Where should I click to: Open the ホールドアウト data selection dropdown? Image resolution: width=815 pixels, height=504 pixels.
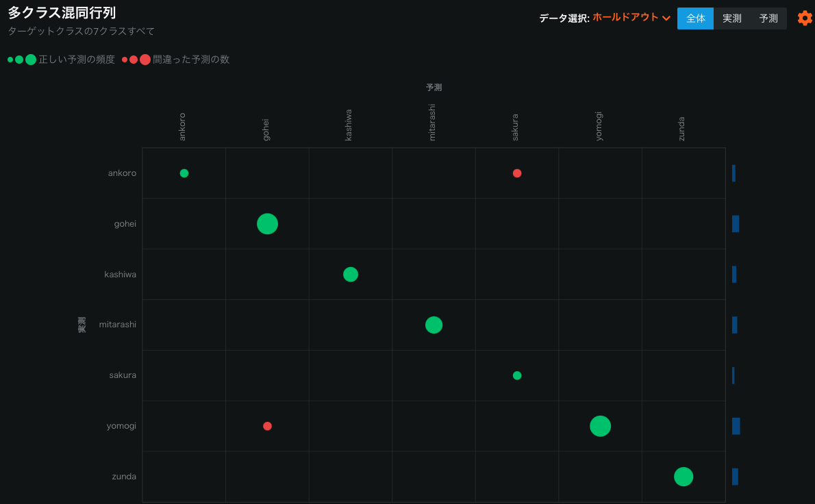tap(631, 18)
